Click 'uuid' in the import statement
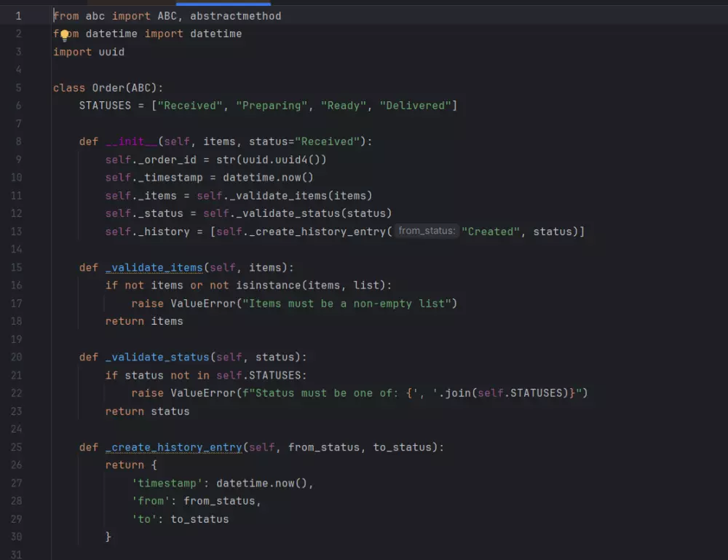The height and width of the screenshot is (560, 728). [111, 52]
